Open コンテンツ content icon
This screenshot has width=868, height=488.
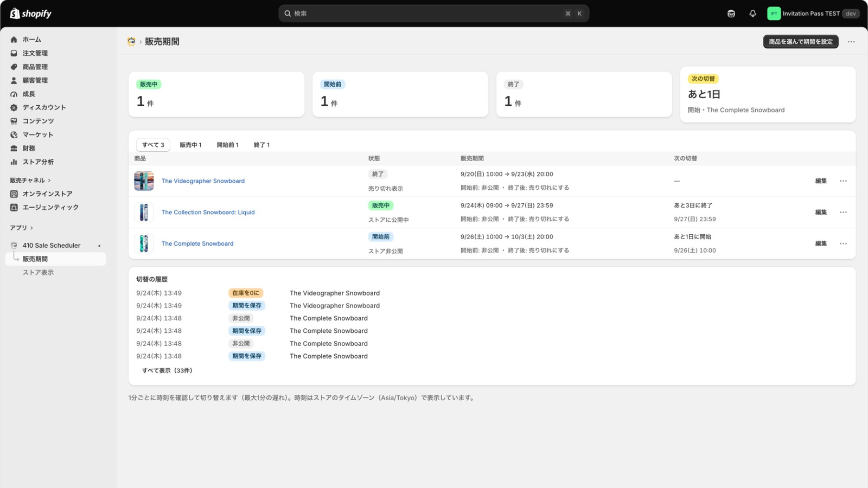pos(14,121)
